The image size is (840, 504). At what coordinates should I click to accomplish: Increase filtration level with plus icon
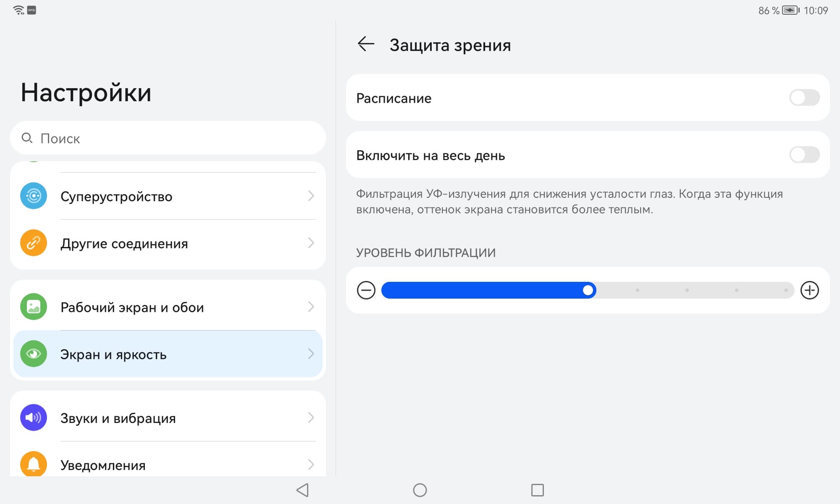809,290
